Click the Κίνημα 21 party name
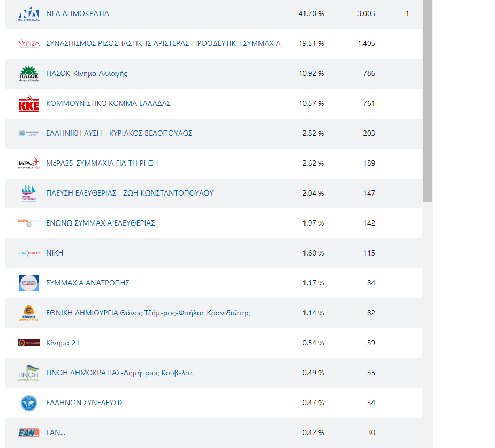The height and width of the screenshot is (448, 495). tap(63, 343)
